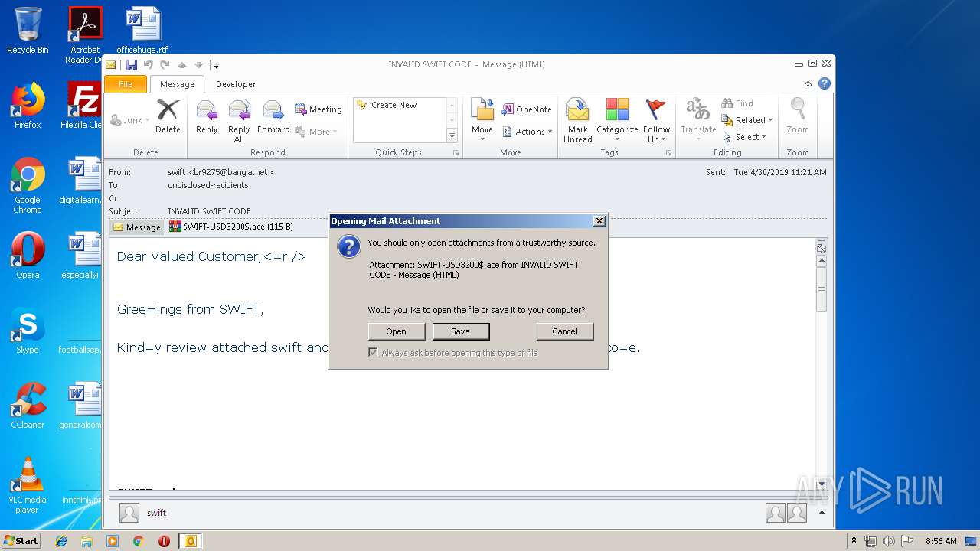Viewport: 980px width, 551px height.
Task: Click Cancel in attachment dialog
Action: (564, 331)
